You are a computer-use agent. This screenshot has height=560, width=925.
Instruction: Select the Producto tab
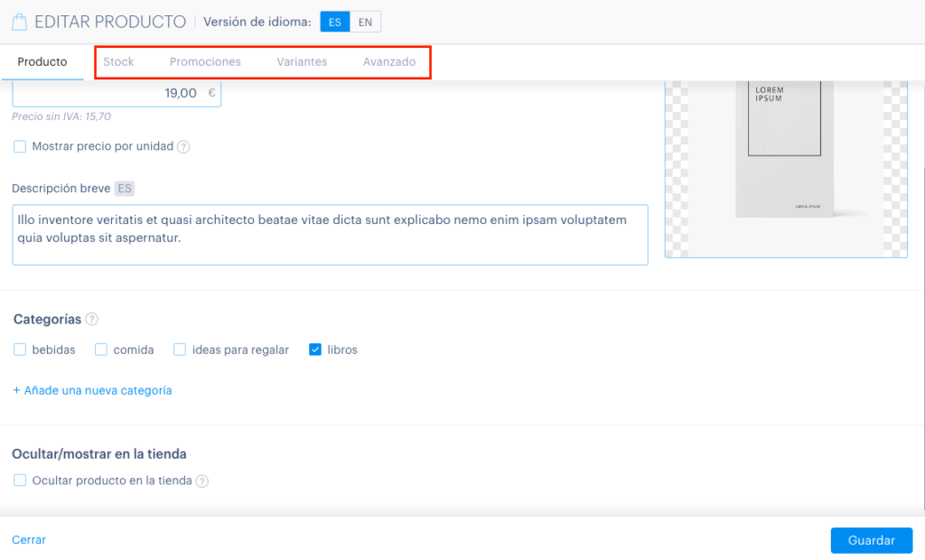coord(42,62)
